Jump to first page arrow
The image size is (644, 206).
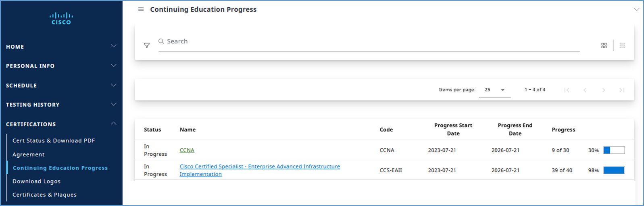pos(567,90)
